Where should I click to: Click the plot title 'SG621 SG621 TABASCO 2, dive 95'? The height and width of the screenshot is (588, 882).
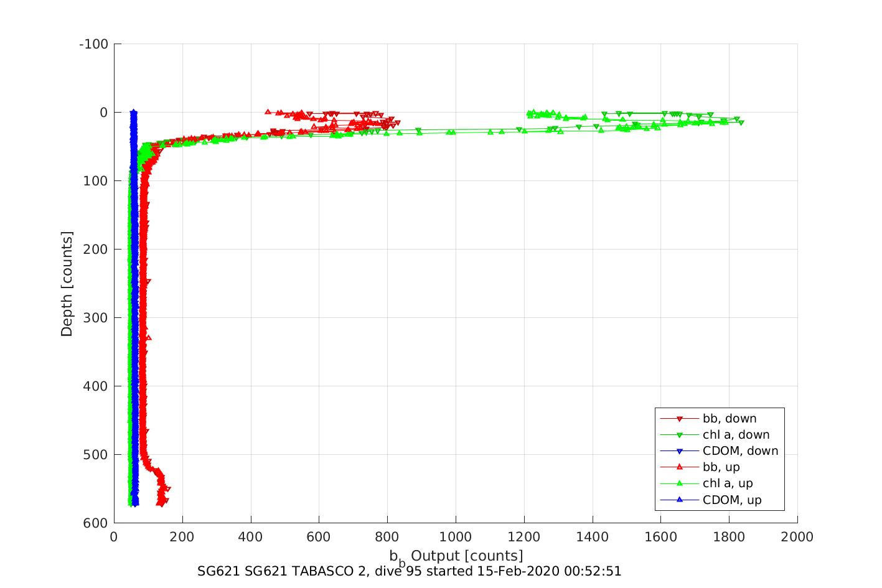click(x=409, y=571)
